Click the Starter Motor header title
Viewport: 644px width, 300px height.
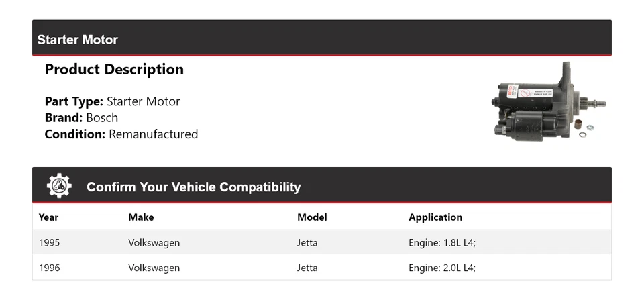pos(78,40)
